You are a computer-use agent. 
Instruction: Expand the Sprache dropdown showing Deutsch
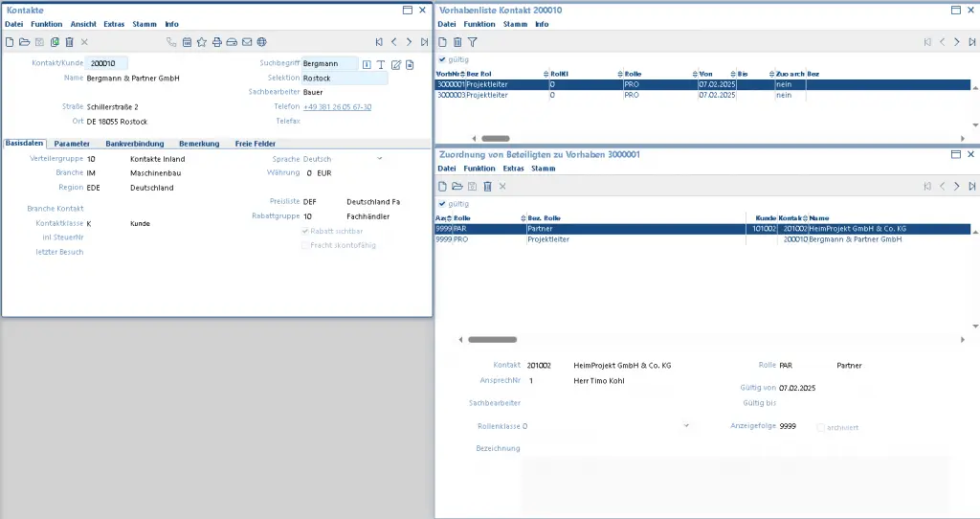point(379,158)
